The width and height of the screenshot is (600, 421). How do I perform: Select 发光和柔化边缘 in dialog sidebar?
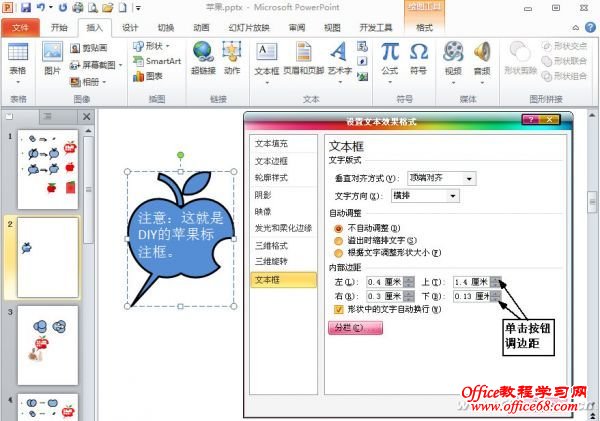point(283,228)
